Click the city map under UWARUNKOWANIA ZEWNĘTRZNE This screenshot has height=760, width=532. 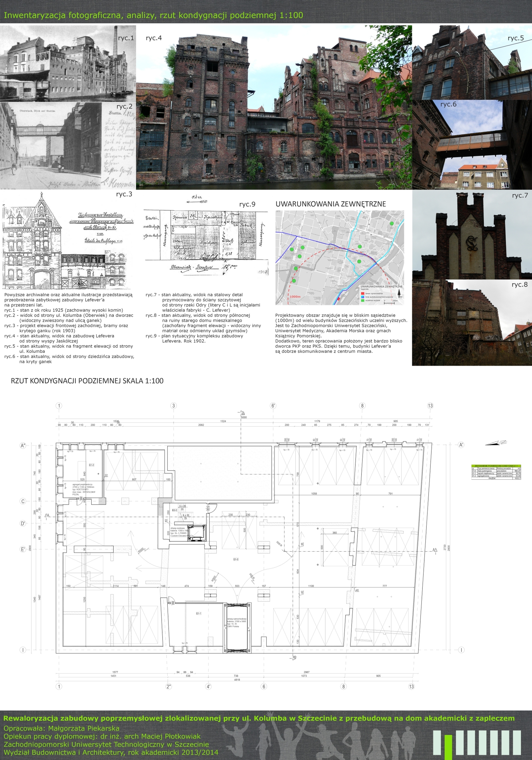click(340, 258)
